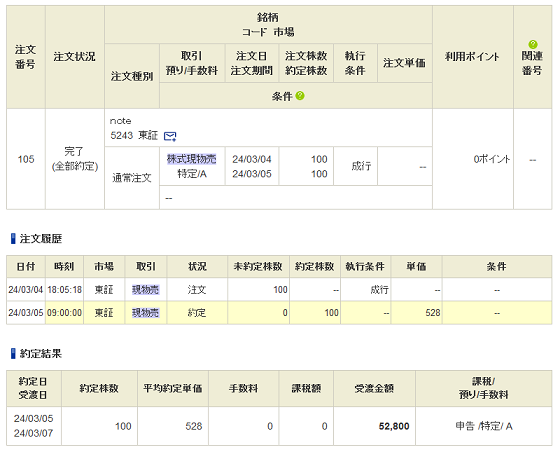The height and width of the screenshot is (452, 560).
Task: Click the 完了 (全部約定) status cell
Action: pos(75,159)
